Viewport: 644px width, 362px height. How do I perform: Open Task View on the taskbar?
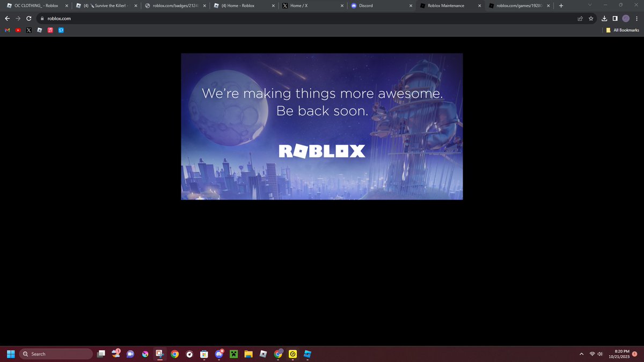point(102,354)
